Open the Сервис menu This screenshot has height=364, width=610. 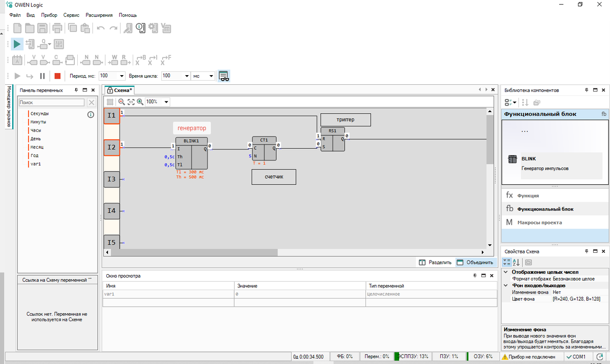(71, 15)
